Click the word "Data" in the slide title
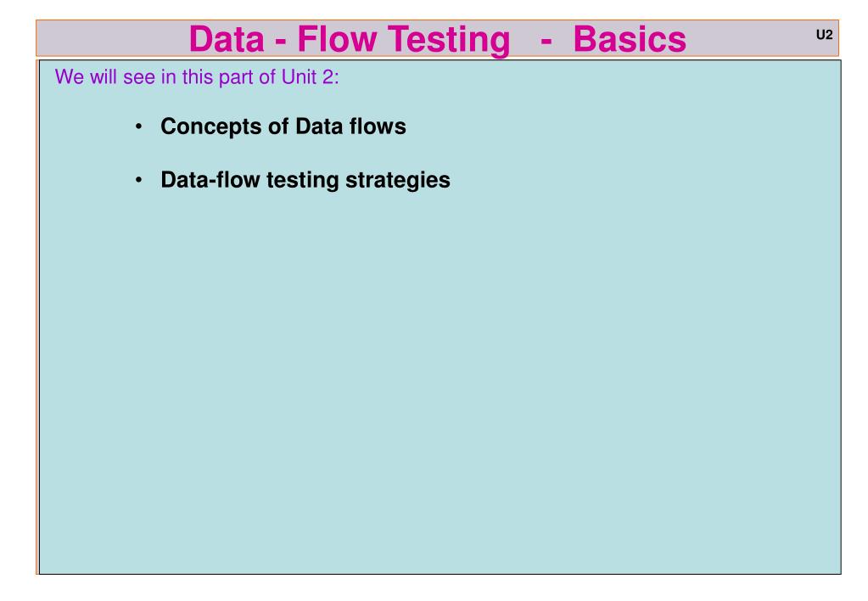 [227, 39]
